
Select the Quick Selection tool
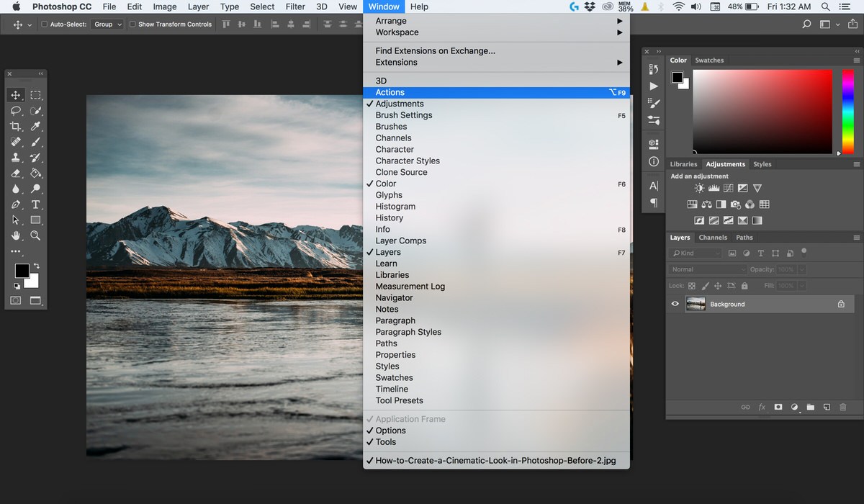35,111
